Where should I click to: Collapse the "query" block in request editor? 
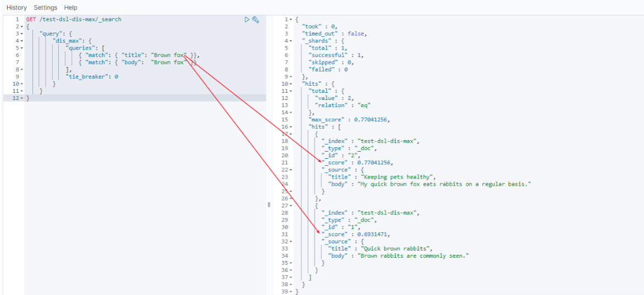[x=21, y=34]
